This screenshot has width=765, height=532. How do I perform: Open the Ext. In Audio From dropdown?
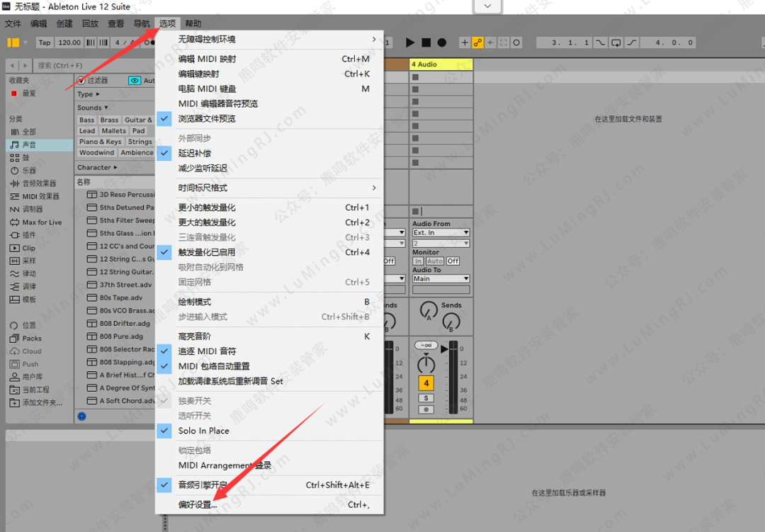coord(441,233)
